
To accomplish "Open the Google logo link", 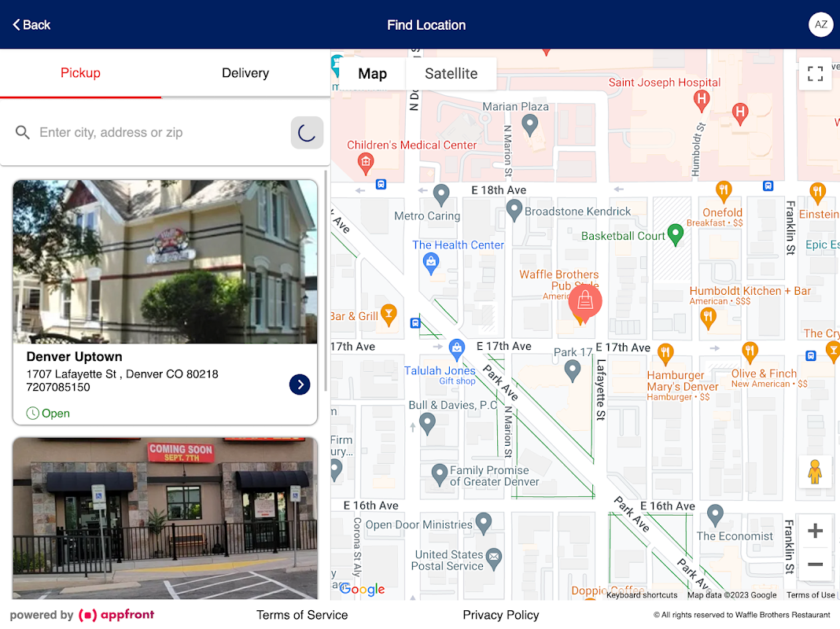I will 362,589.
